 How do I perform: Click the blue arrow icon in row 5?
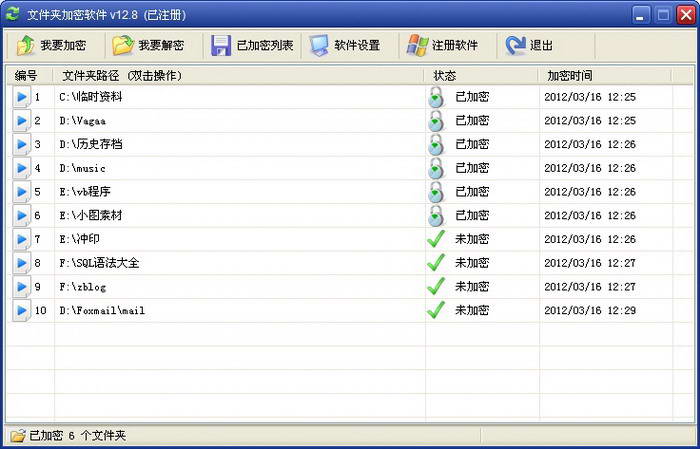click(x=21, y=191)
